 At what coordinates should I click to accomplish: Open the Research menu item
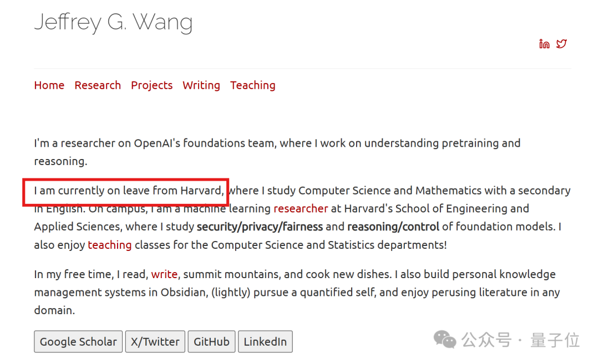click(98, 85)
